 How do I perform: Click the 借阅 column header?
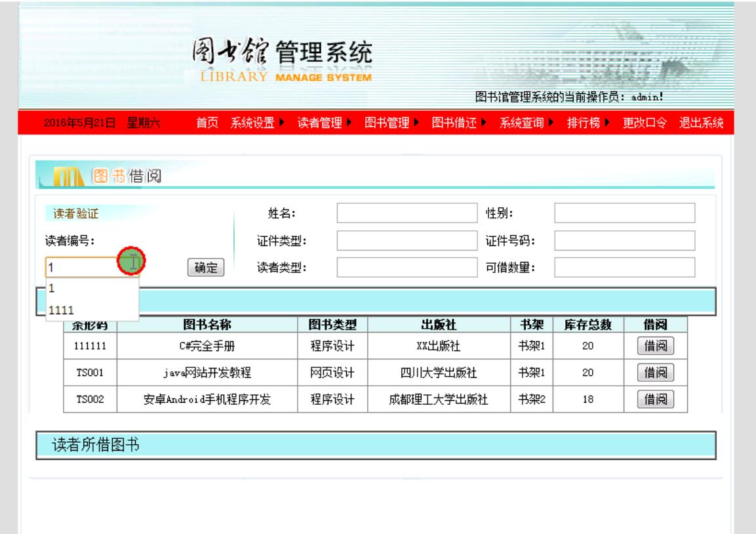coord(655,325)
